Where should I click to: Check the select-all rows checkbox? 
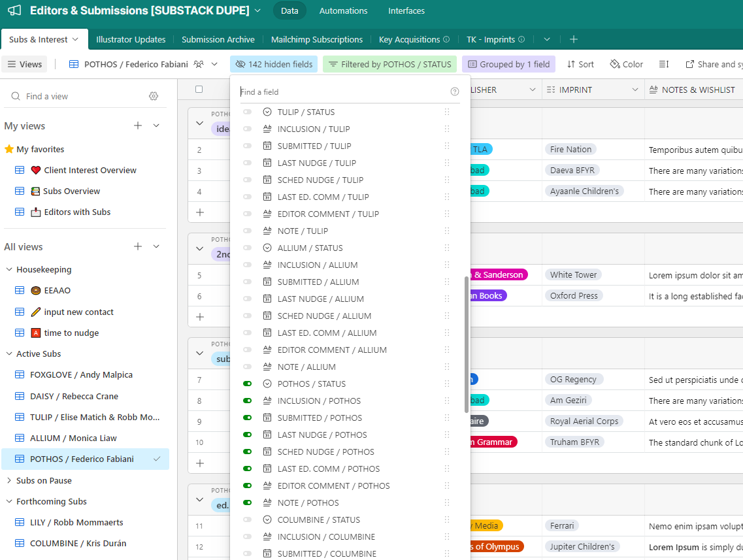(199, 89)
